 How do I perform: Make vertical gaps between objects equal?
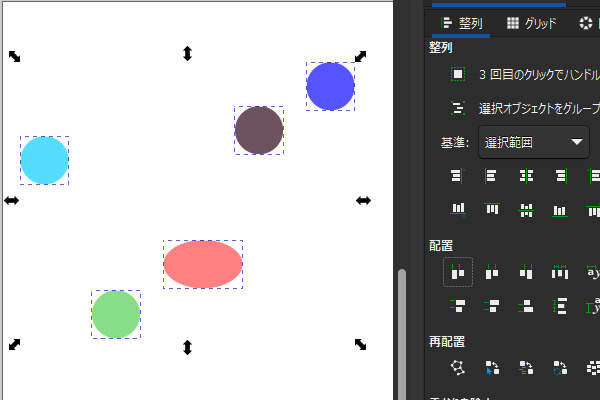point(560,306)
